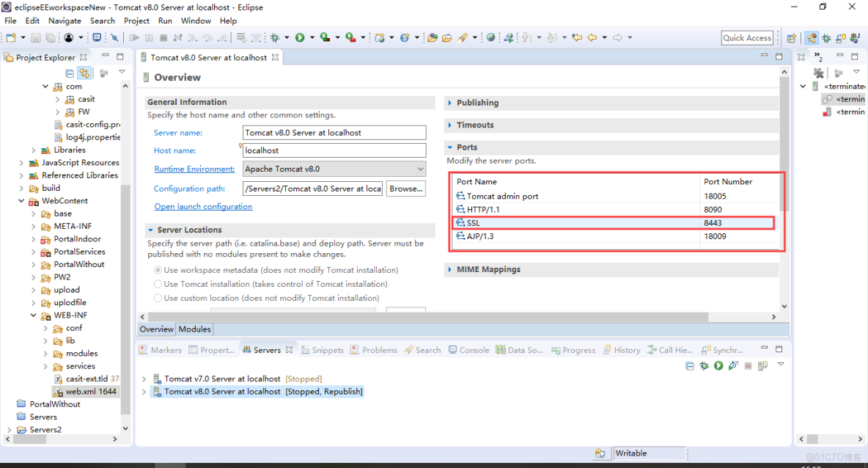868x468 pixels.
Task: Expand the PortalIndoor folder node
Action: point(33,239)
